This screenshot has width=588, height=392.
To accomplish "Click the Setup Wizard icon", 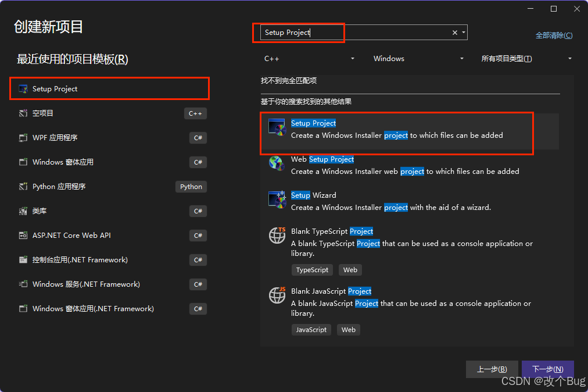I will (277, 199).
